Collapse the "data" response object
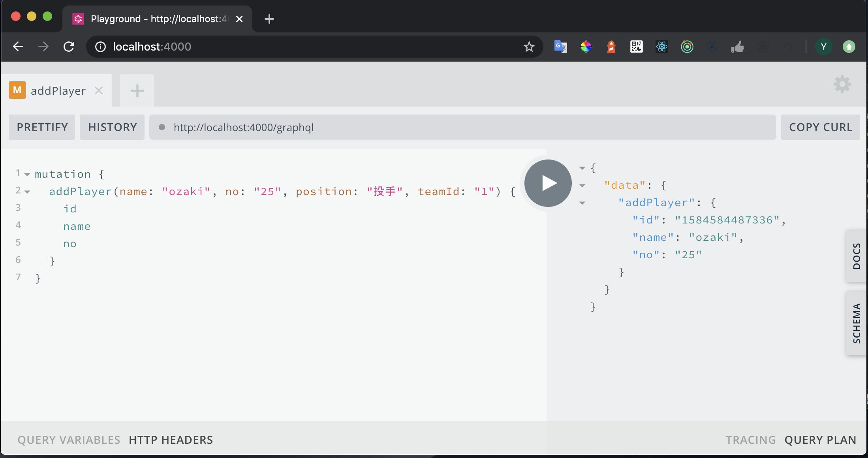 tap(582, 186)
